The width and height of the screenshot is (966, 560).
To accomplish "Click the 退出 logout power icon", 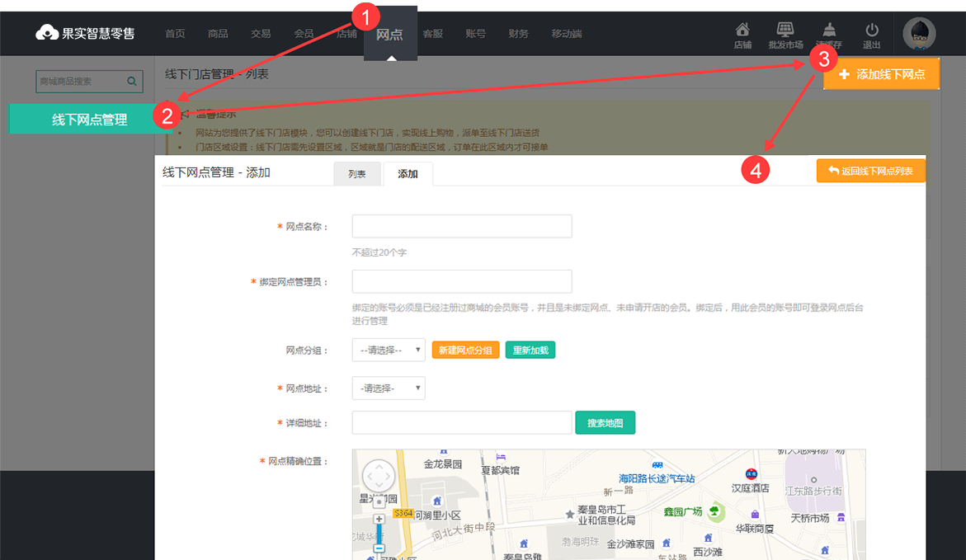I will (870, 33).
